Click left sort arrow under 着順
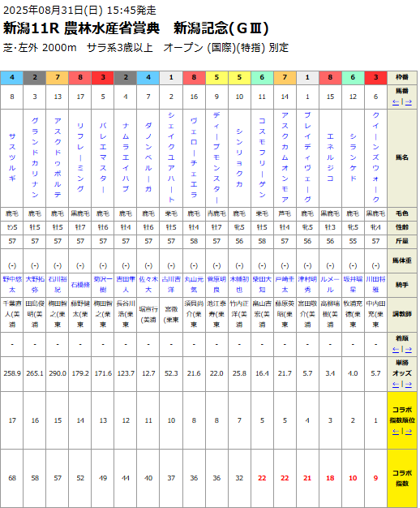Viewport: 420px width, 508px height. [396, 350]
